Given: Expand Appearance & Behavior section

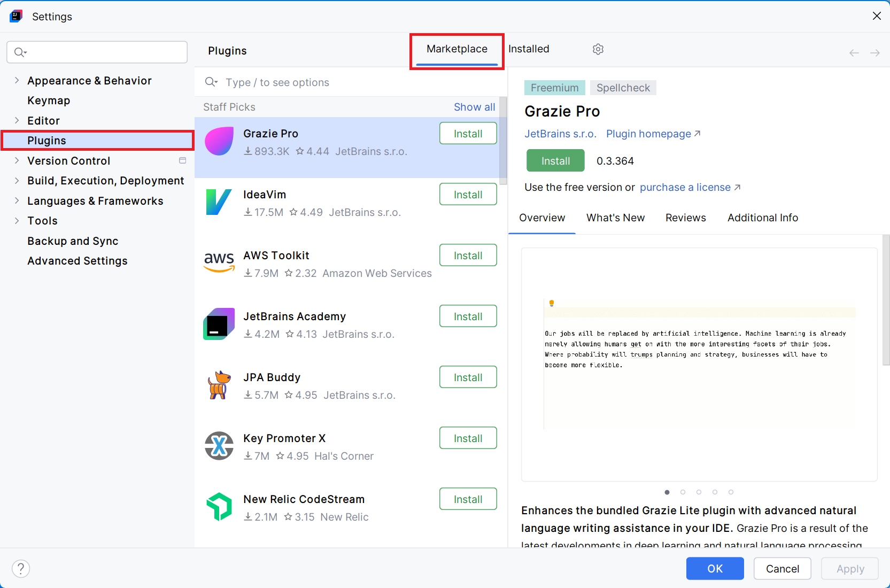Looking at the screenshot, I should (x=17, y=80).
